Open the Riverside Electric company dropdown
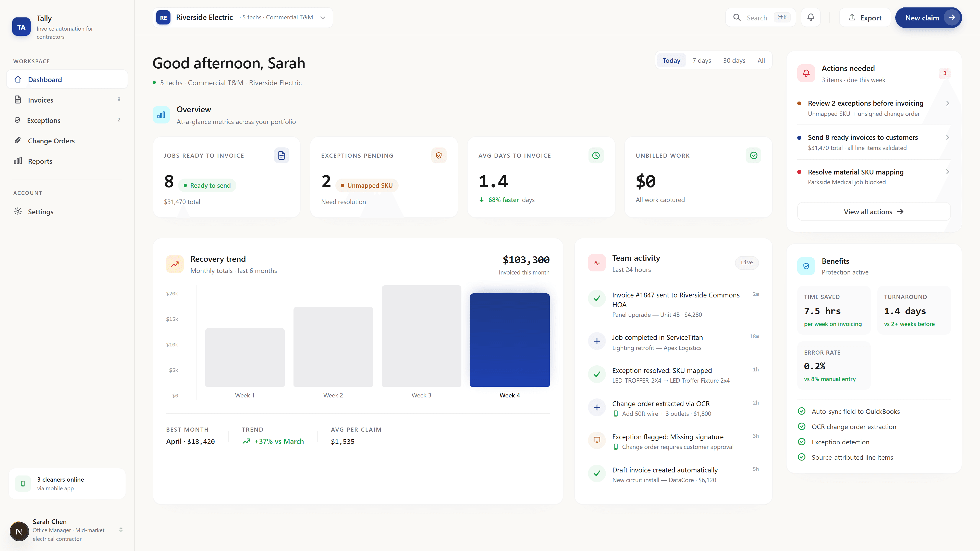Viewport: 980px width, 551px height. (x=243, y=18)
